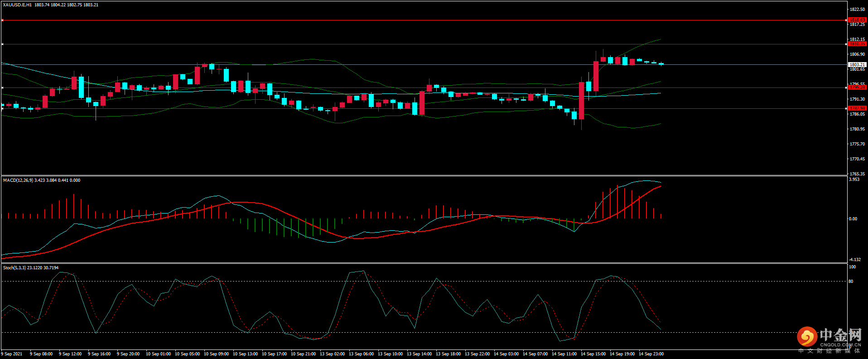
Task: Click the 13 Sep 18:00 time label
Action: point(448,354)
